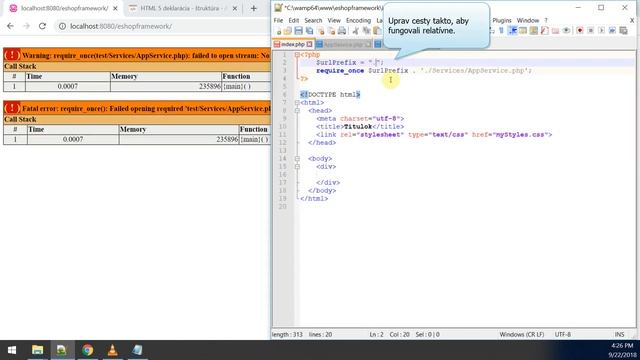Click the Save All icon in the toolbar
The width and height of the screenshot is (640, 360).
click(x=310, y=31)
